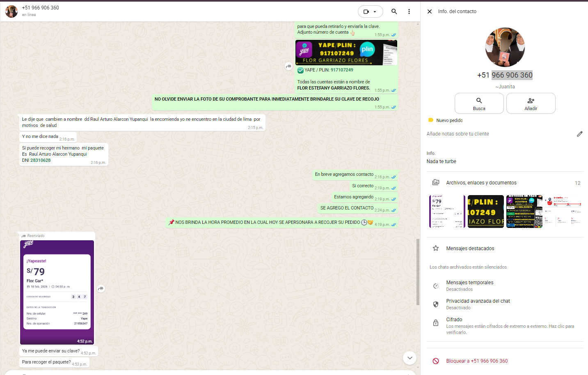Open the three-dot chat menu
Image resolution: width=588 pixels, height=375 pixels.
click(409, 12)
